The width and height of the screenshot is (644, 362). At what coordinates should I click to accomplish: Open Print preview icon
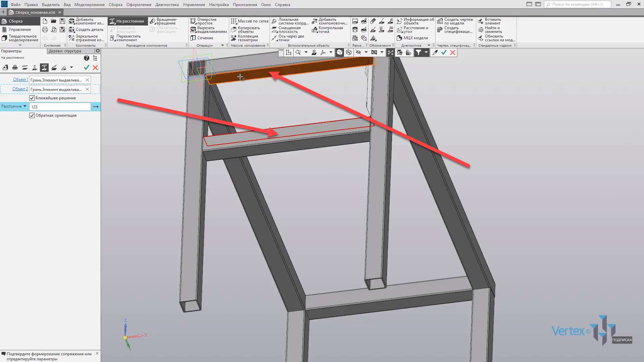point(54,30)
